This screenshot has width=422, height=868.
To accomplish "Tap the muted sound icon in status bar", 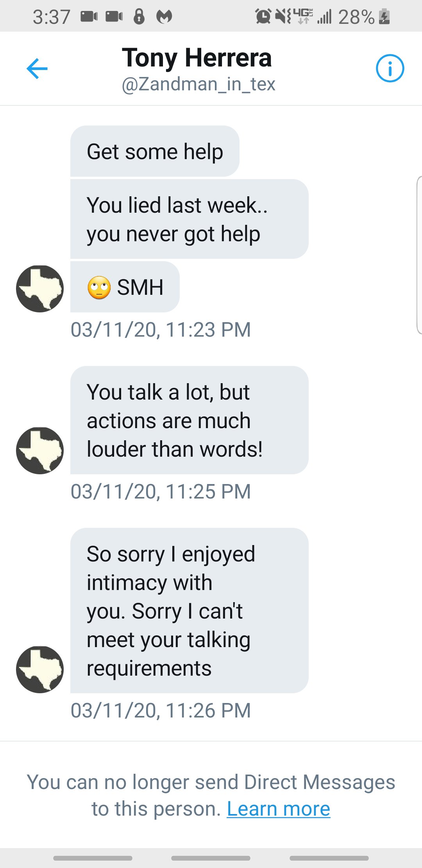I will pos(282,16).
